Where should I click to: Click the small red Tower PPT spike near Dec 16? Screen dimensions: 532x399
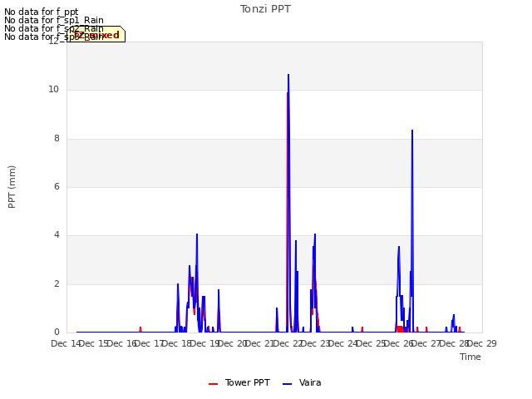(x=140, y=328)
